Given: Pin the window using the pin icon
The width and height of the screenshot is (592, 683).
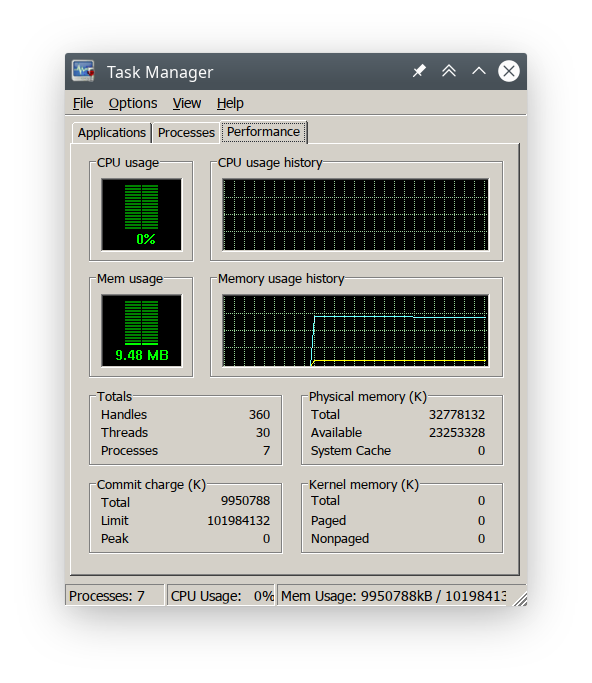Looking at the screenshot, I should (419, 71).
